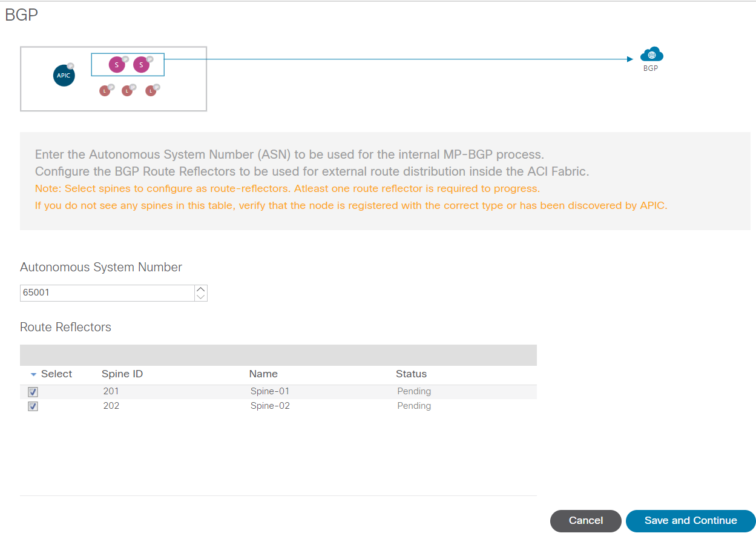Click the BGP page heading
The image size is (756, 536).
tap(22, 15)
